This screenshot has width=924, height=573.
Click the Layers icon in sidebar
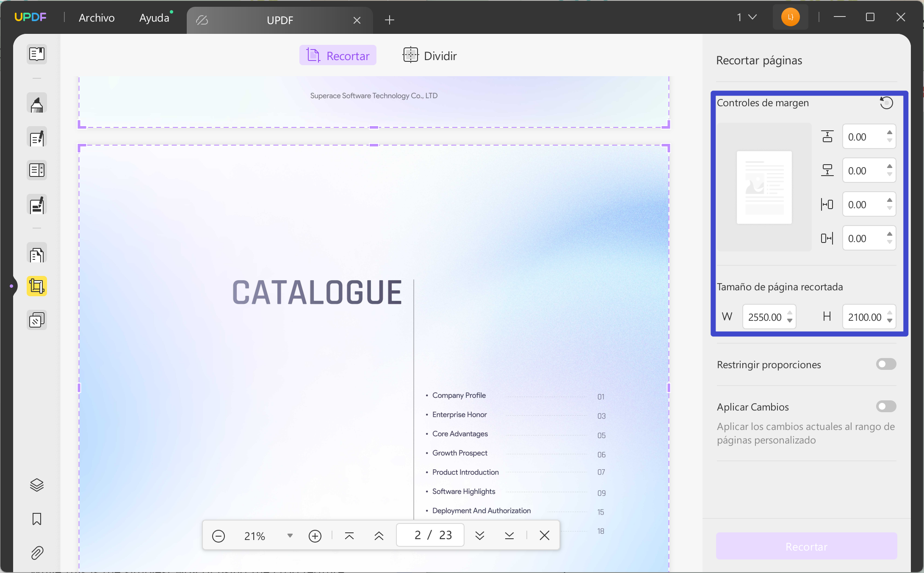37,485
